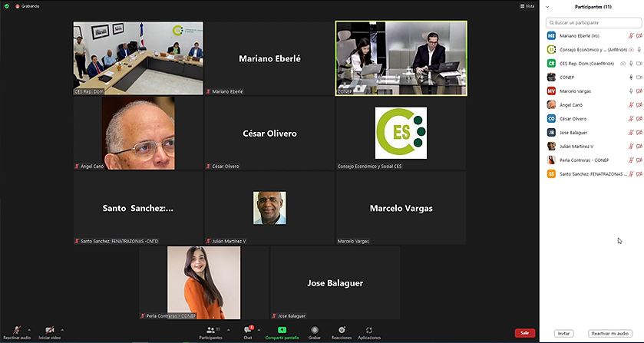
Task: Toggle Iniciar video camera
Action: [x=50, y=330]
